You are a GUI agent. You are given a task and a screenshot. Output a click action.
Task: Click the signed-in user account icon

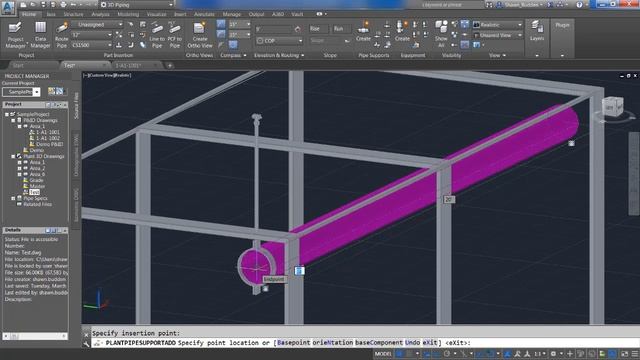tap(499, 4)
